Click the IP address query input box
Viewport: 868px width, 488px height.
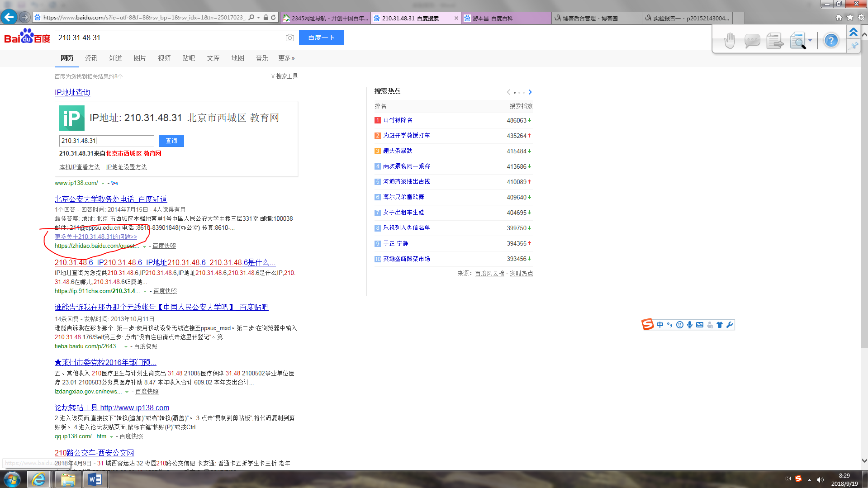[x=107, y=141]
